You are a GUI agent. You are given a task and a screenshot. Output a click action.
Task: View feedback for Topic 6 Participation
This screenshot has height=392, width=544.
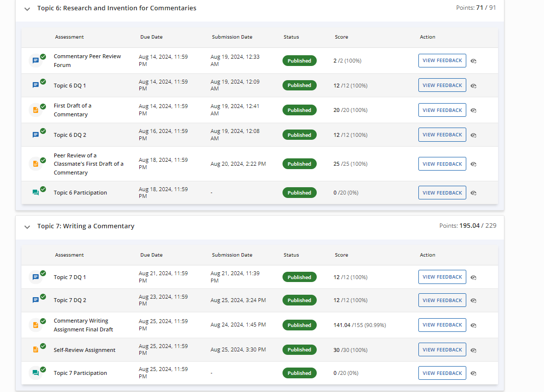click(x=442, y=193)
